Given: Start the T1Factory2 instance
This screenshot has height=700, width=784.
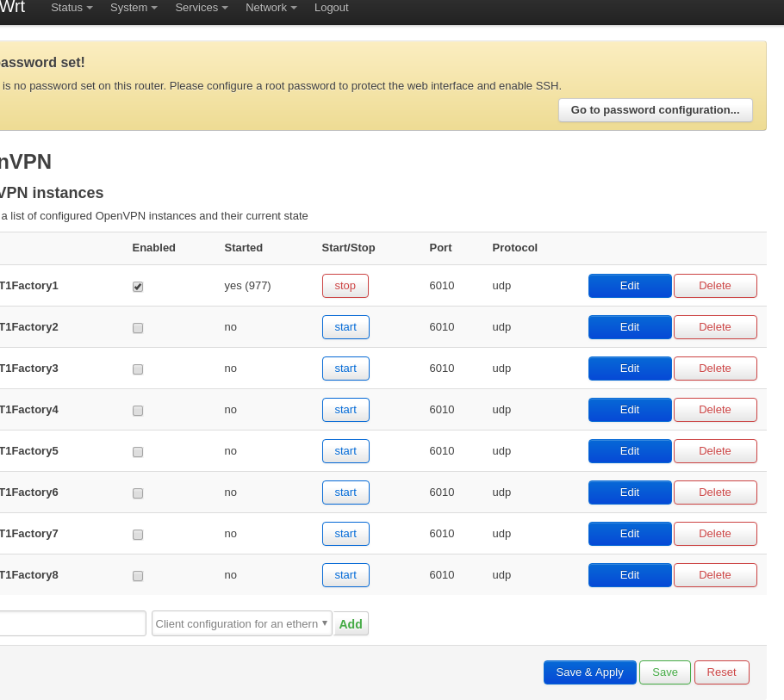Looking at the screenshot, I should click(345, 327).
